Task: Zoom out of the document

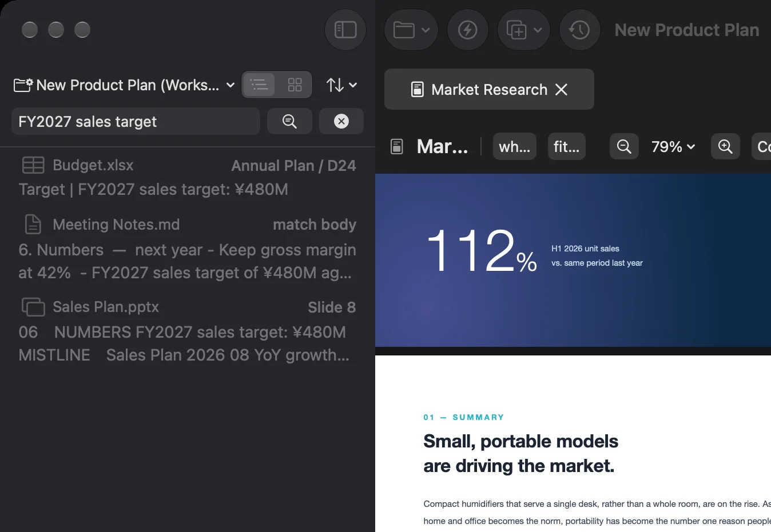Action: coord(624,147)
